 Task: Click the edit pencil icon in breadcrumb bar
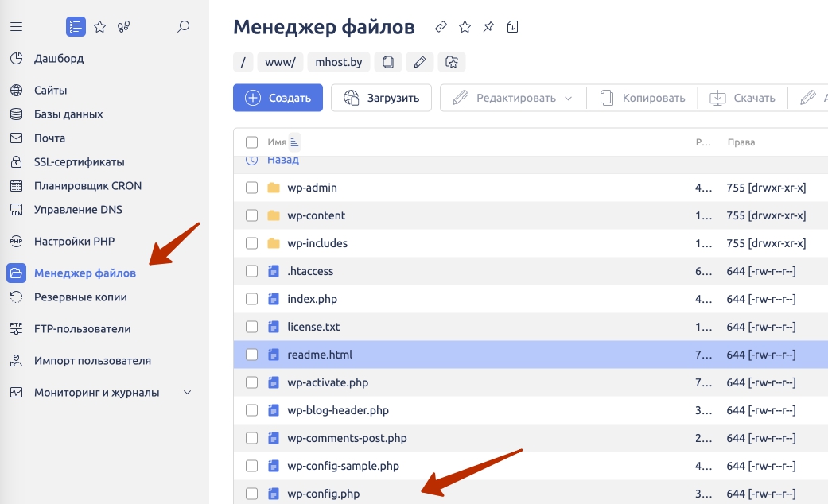click(x=420, y=61)
